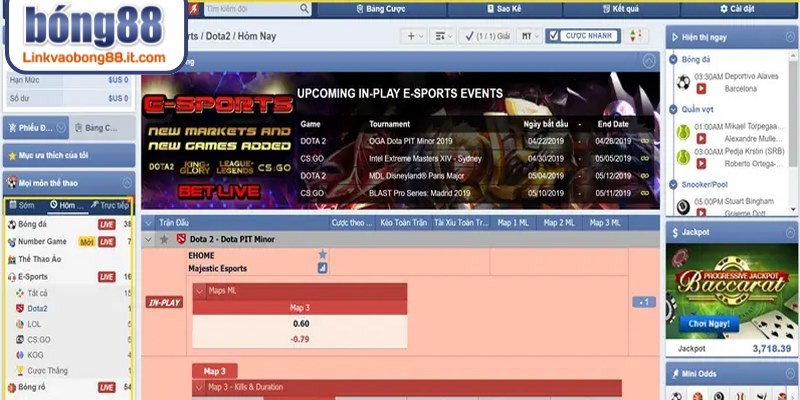Open the statistics icon beside Majestic Esports
800x400 pixels.
point(322,268)
